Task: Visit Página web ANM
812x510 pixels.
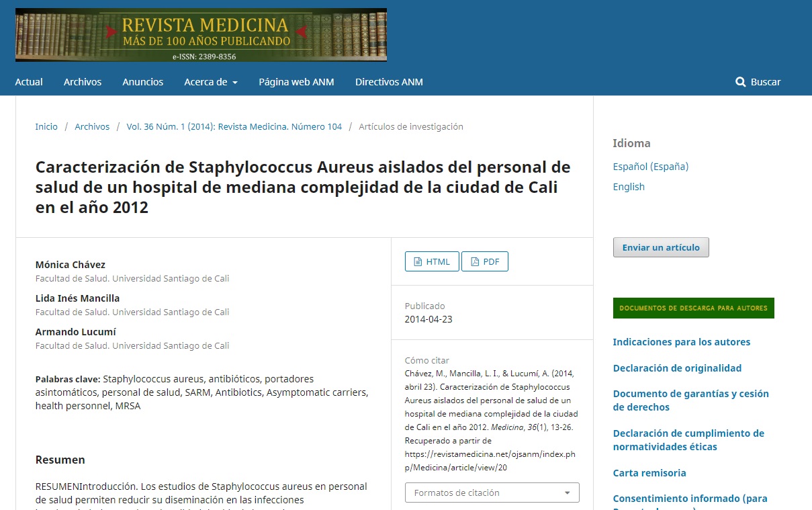Action: click(296, 82)
